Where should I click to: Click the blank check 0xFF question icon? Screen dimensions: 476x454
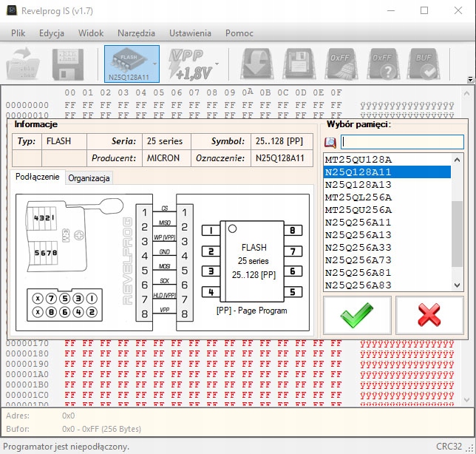383,64
